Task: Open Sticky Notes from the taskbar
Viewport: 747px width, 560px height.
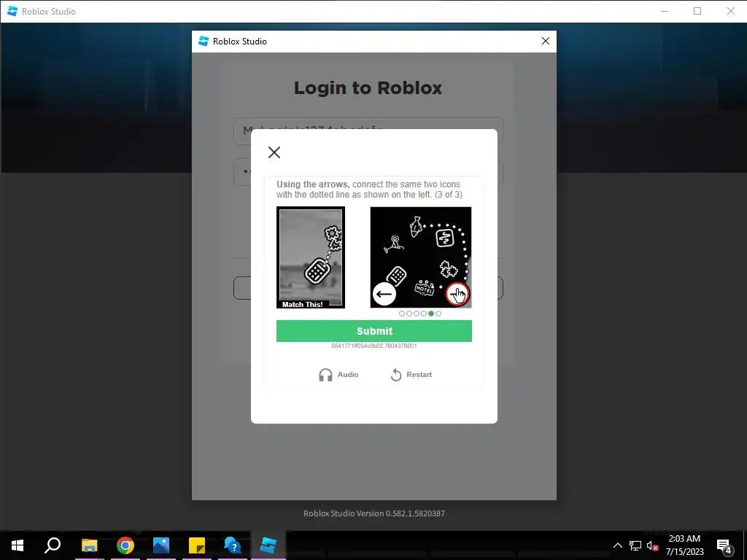Action: point(197,545)
